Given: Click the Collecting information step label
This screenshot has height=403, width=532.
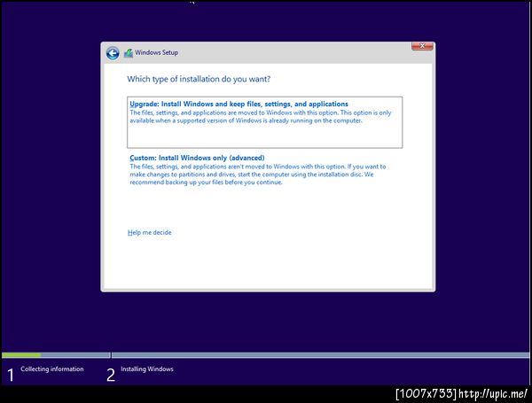Looking at the screenshot, I should pyautogui.click(x=52, y=368).
